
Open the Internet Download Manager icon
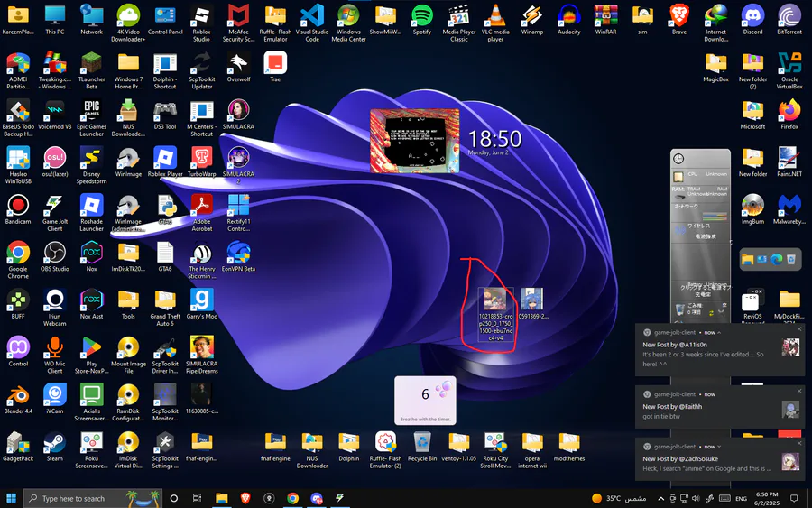click(x=715, y=23)
